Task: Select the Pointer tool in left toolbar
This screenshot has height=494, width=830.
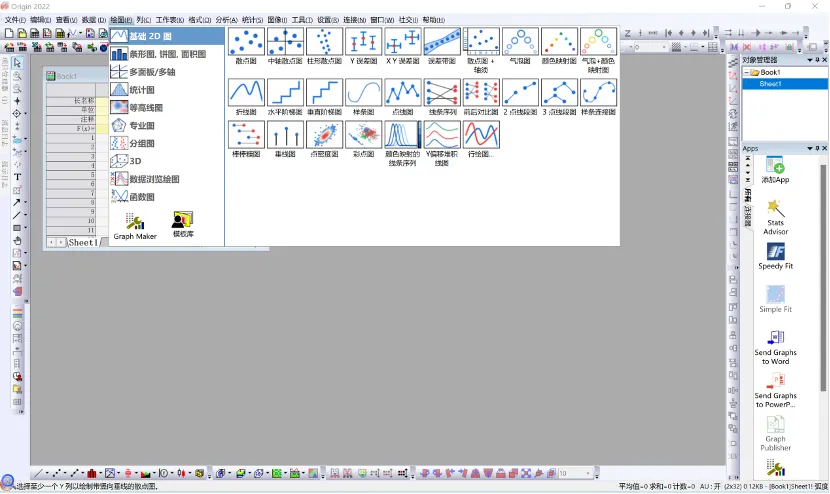Action: tap(17, 62)
